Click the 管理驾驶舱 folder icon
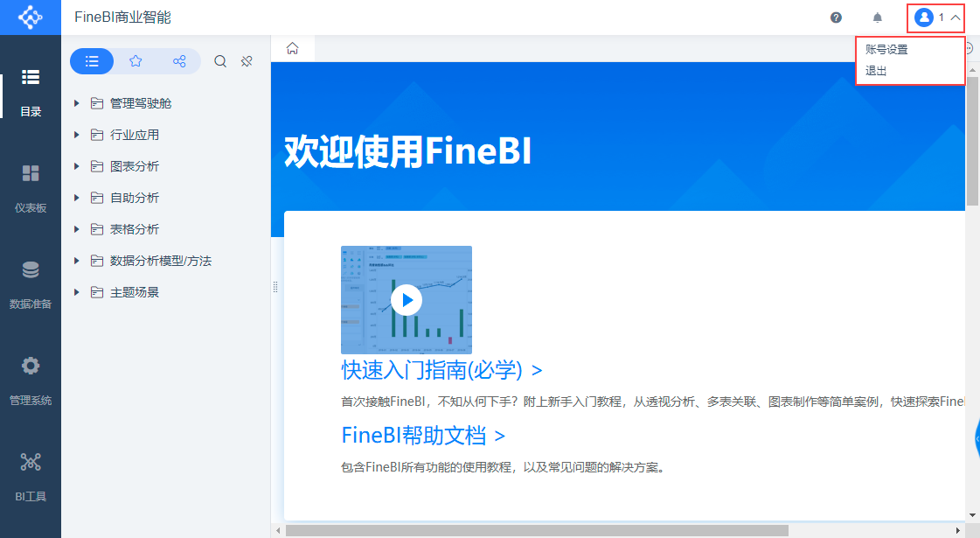This screenshot has width=980, height=538. [x=97, y=103]
